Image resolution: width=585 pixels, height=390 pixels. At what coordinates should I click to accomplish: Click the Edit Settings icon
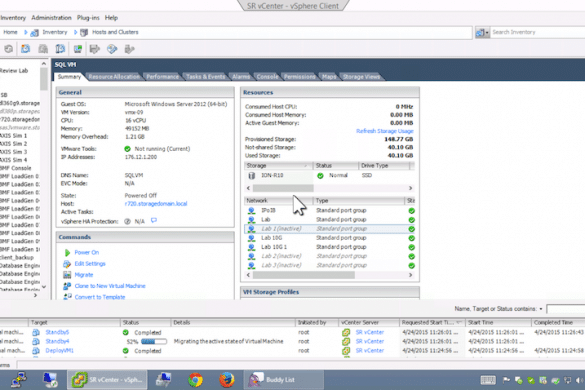pos(67,264)
